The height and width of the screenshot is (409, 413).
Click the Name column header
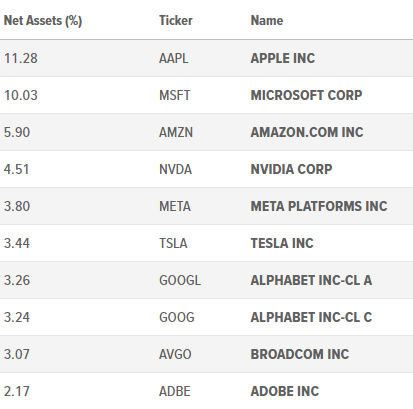tap(267, 21)
